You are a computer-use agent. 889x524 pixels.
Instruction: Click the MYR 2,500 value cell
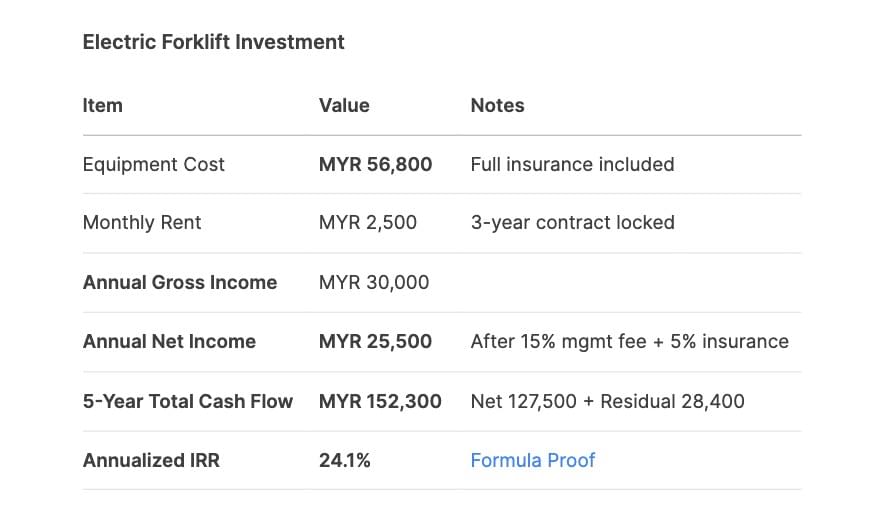pos(367,222)
